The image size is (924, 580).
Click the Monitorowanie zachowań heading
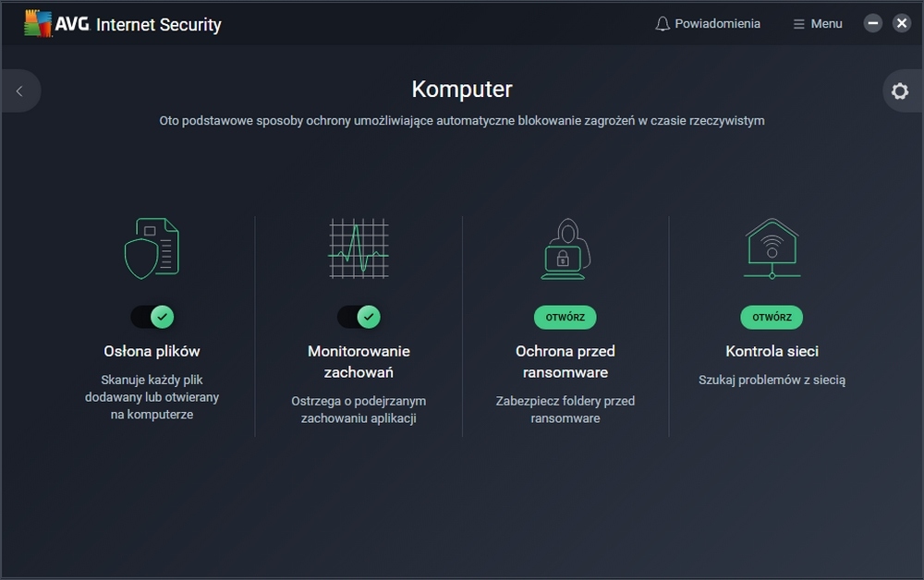coord(359,361)
